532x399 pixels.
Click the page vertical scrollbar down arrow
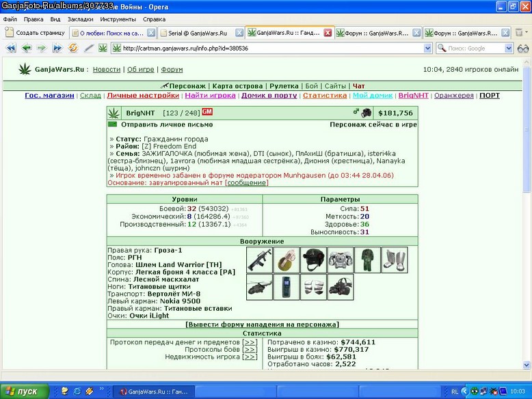527,365
